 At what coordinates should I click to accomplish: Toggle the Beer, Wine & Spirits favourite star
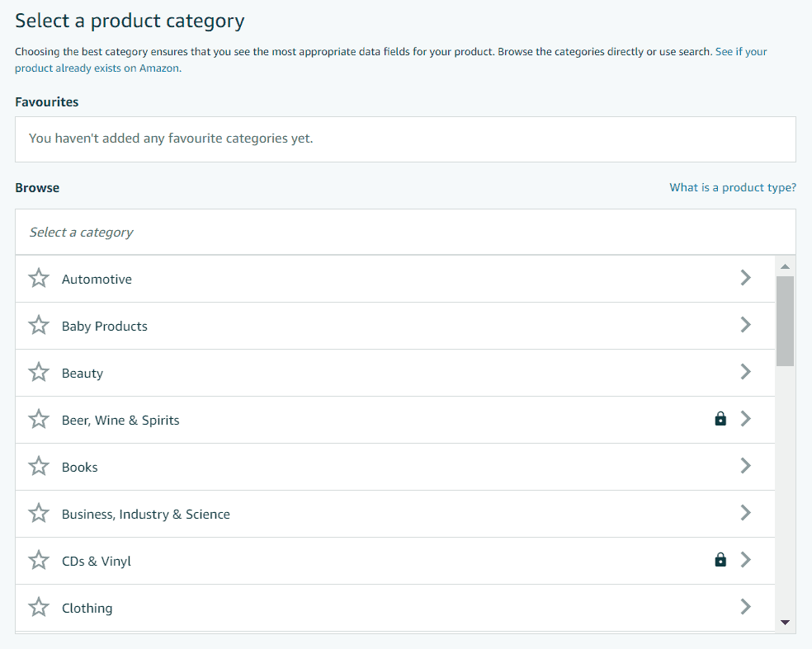38,419
